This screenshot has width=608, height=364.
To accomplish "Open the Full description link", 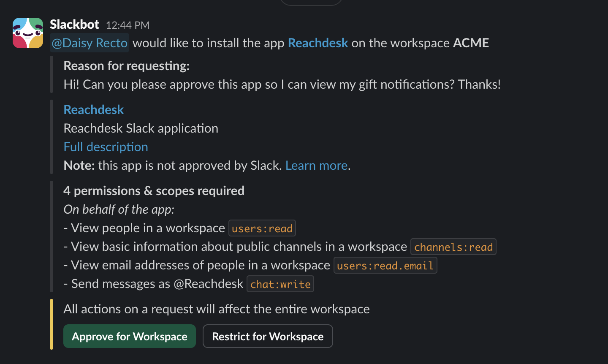I will point(106,147).
